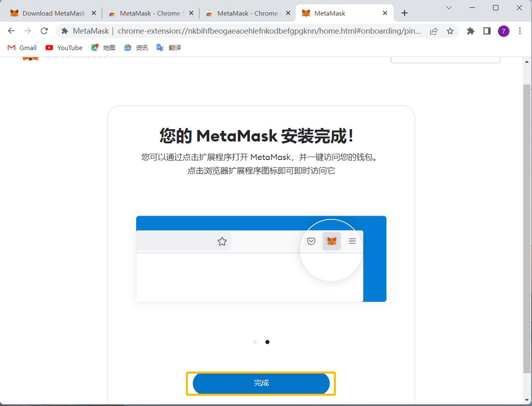Open the YouTube bookmark
532x406 pixels.
[64, 48]
